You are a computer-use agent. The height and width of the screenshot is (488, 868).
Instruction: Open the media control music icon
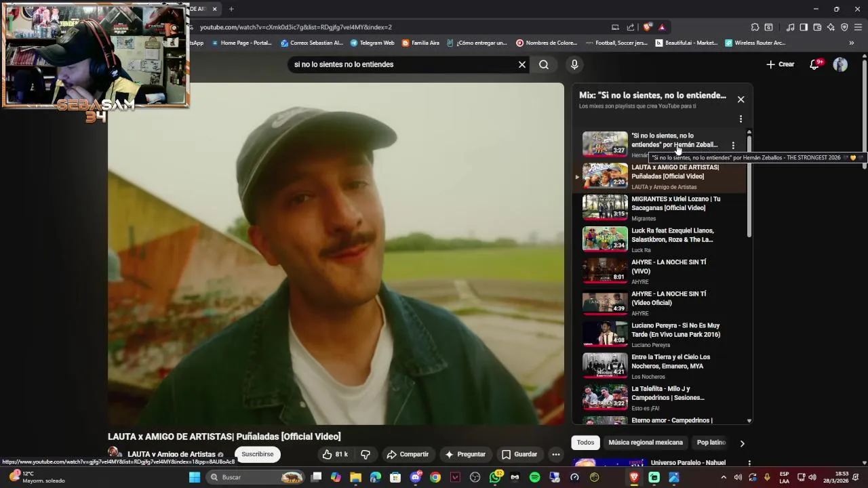click(x=790, y=27)
